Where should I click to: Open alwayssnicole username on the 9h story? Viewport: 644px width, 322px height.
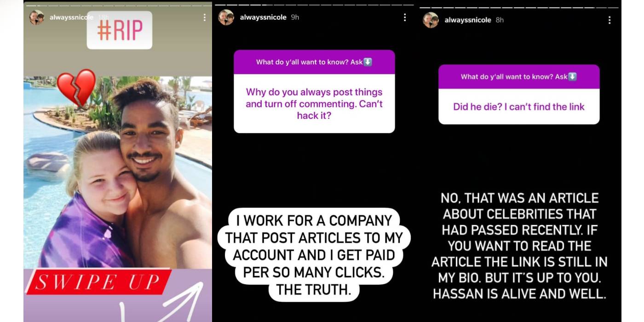coord(263,17)
